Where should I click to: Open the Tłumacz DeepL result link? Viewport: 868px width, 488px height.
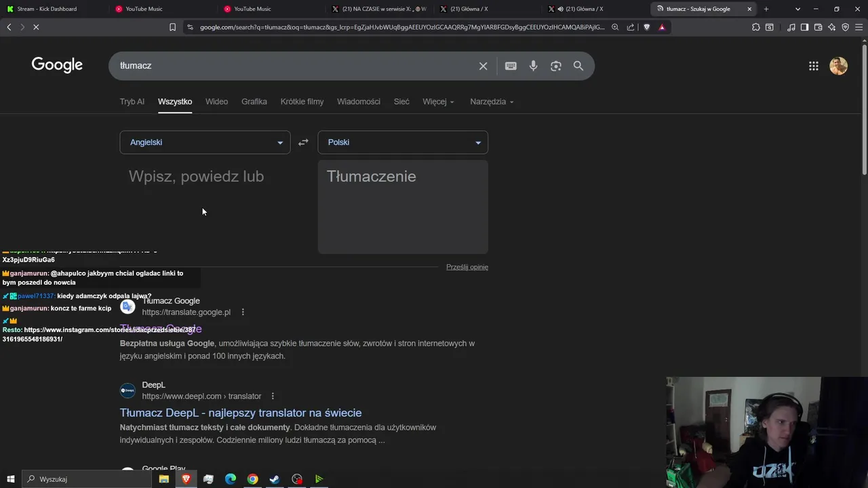pos(241,413)
